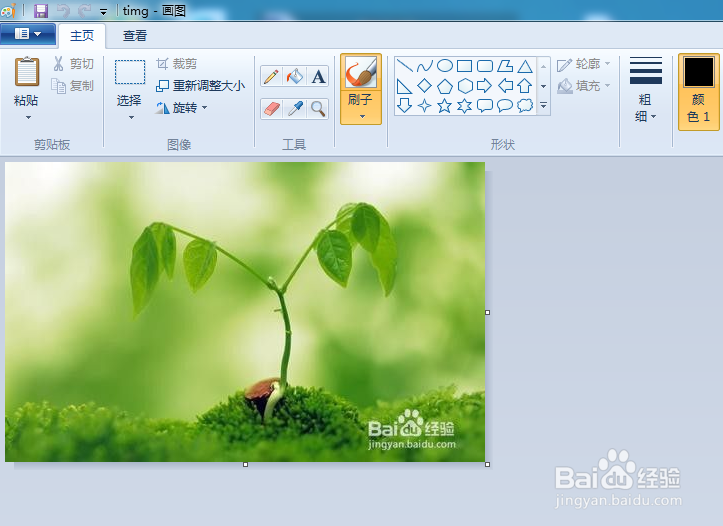Screen dimensions: 723x526
Task: Choose the Left arrow shape
Action: tap(505, 86)
